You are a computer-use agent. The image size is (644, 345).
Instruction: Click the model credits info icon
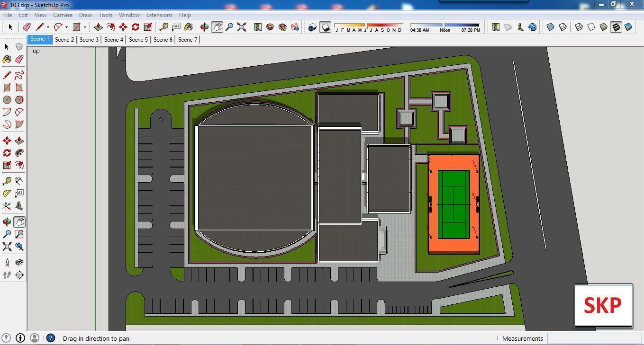pos(20,338)
